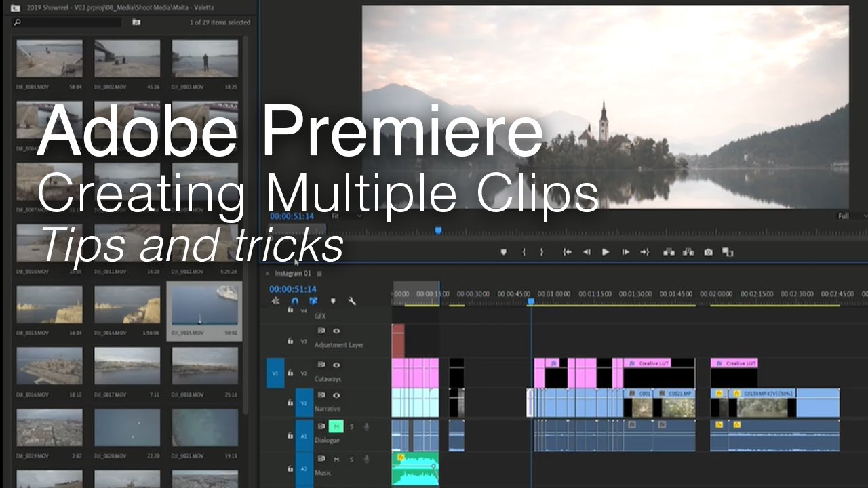Toggle Linked Selection in timeline
The width and height of the screenshot is (868, 488).
click(x=313, y=301)
